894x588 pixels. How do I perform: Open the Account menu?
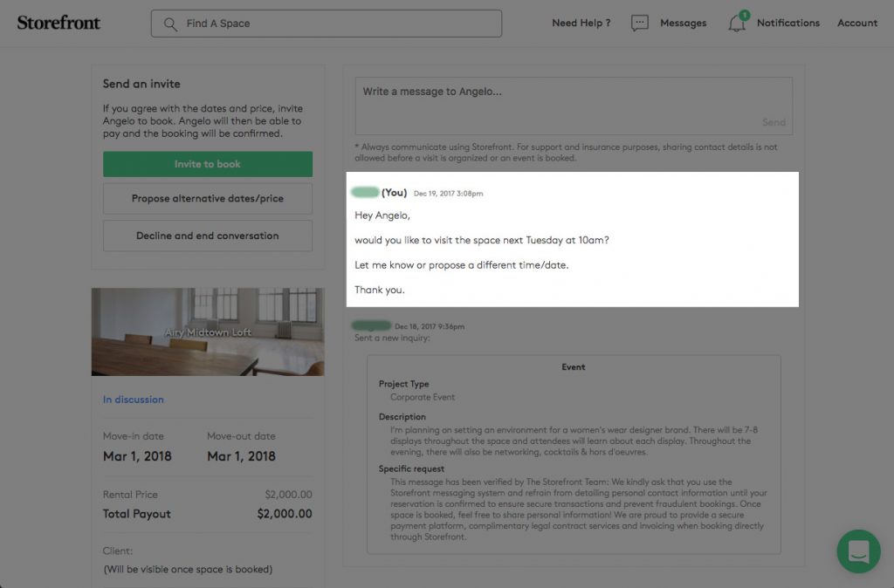point(856,23)
